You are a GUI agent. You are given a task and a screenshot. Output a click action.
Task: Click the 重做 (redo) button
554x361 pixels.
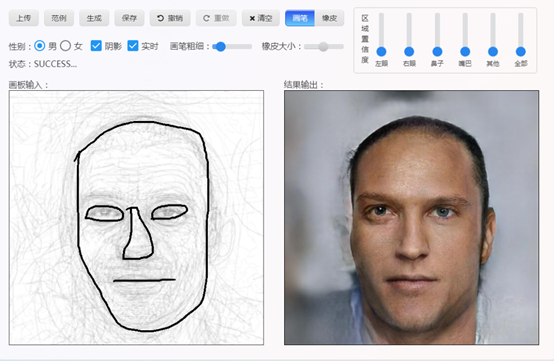pyautogui.click(x=216, y=18)
